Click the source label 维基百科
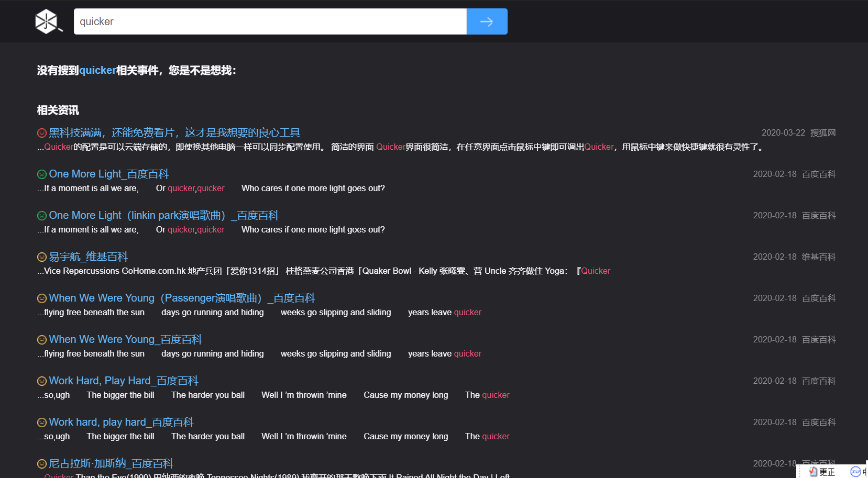This screenshot has height=478, width=868. pos(819,257)
